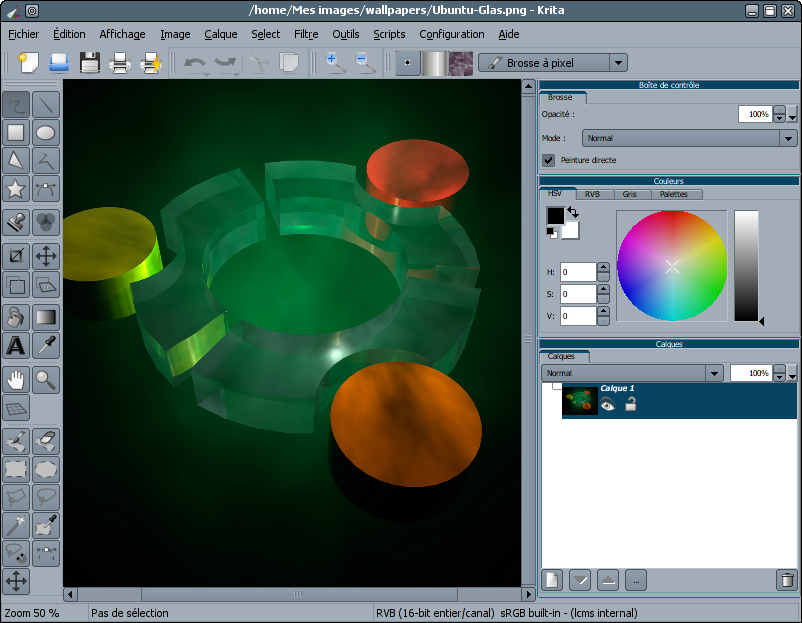Select the Crop tool
Image resolution: width=802 pixels, height=623 pixels.
click(16, 256)
